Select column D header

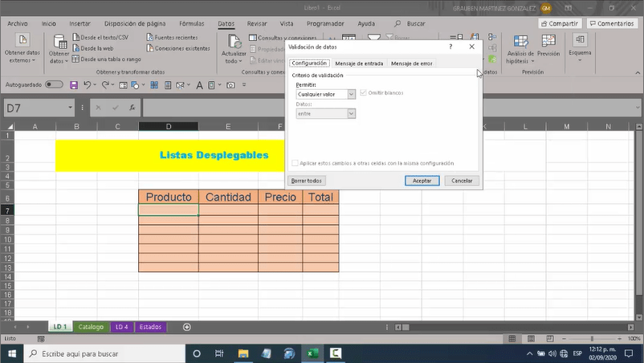[169, 126]
